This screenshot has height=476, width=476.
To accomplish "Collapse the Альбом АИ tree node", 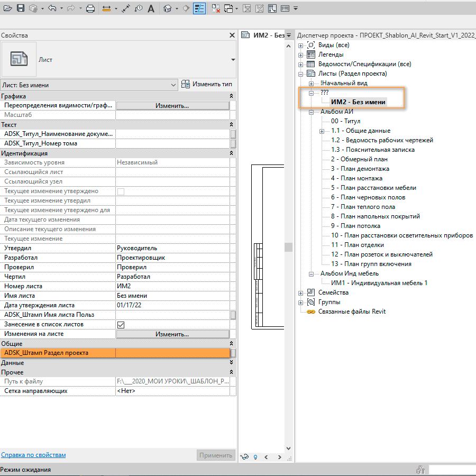I will coord(311,112).
